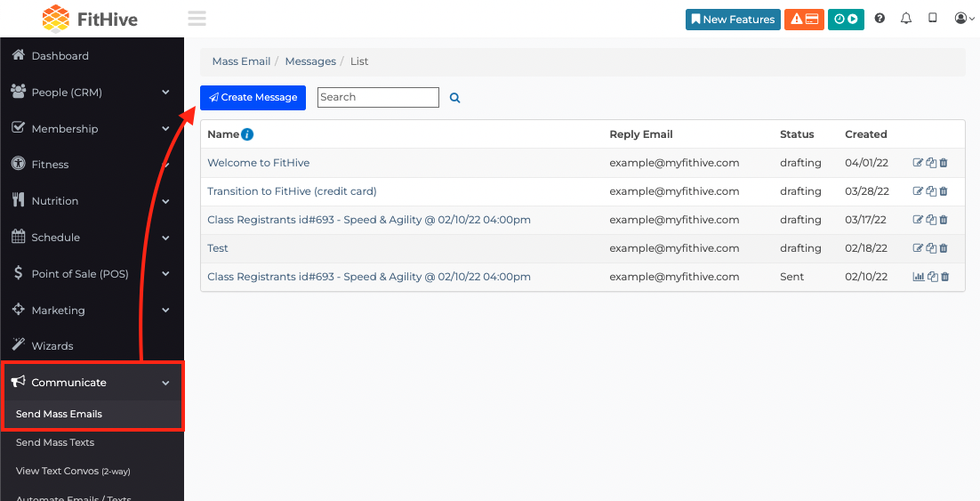The width and height of the screenshot is (980, 501).
Task: Edit the Test message
Action: coord(918,248)
